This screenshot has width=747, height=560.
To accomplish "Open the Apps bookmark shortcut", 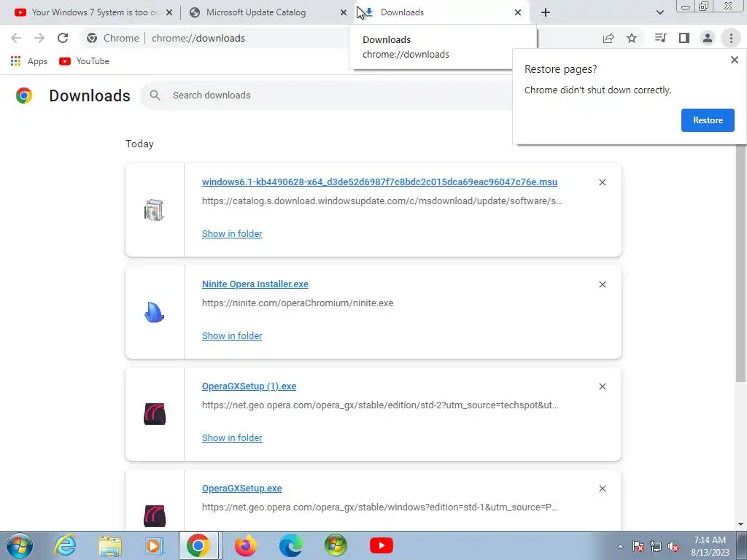I will pos(29,61).
